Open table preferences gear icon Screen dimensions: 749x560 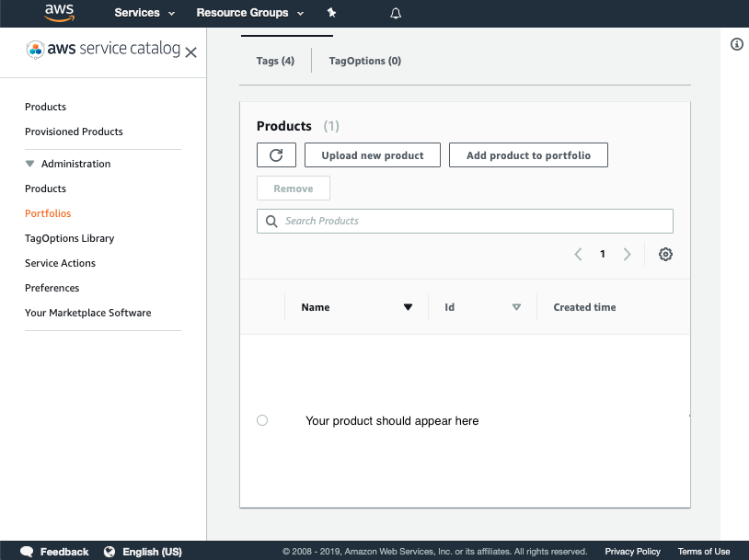tap(665, 254)
